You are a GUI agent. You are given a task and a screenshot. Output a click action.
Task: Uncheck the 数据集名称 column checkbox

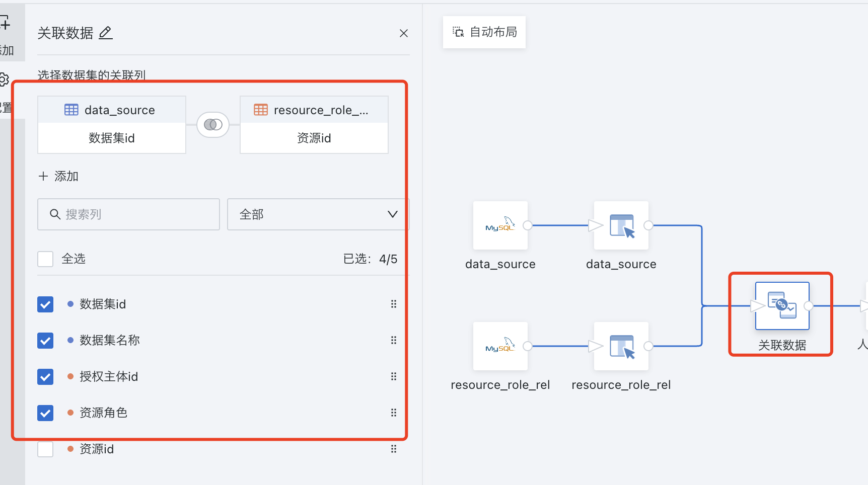click(x=45, y=341)
